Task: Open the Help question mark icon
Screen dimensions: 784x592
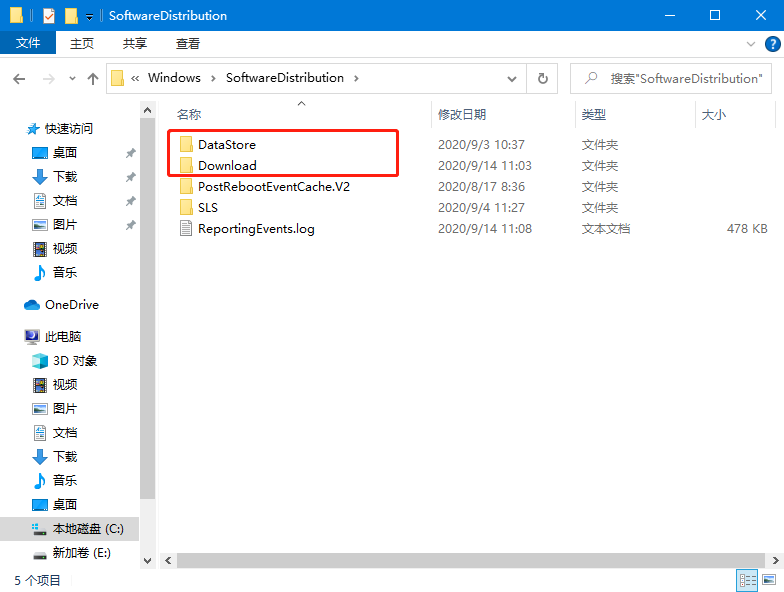Action: click(772, 44)
